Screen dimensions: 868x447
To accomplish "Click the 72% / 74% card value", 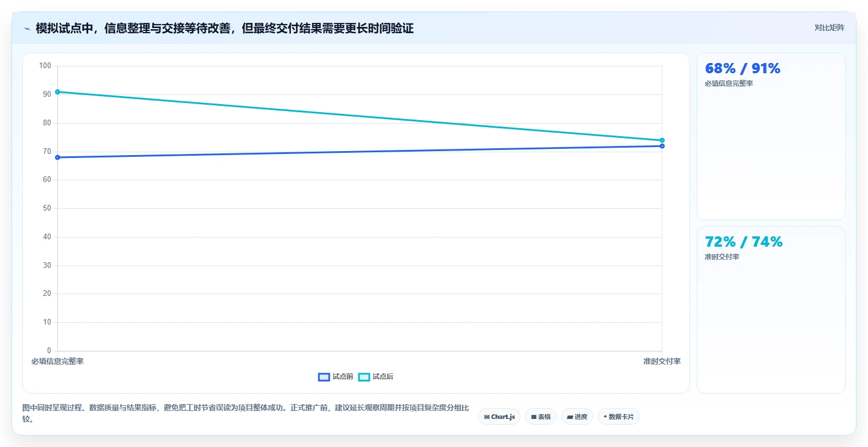I will tap(744, 242).
